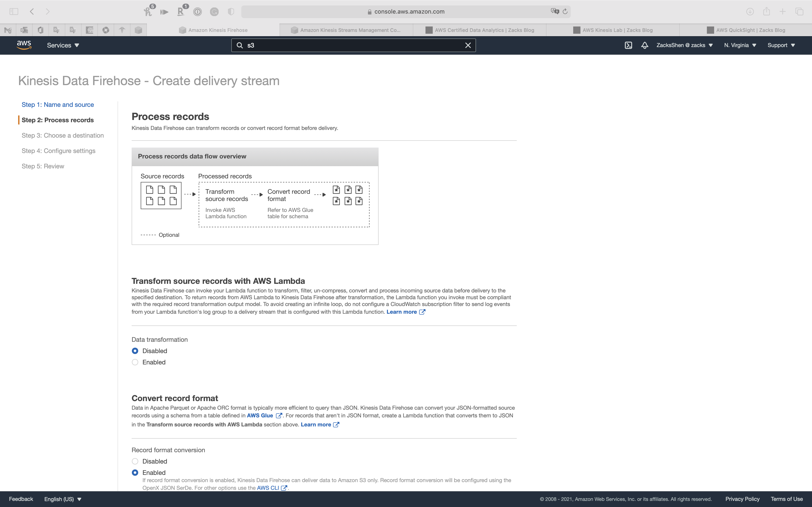812x507 pixels.
Task: Switch to AWS Kinesis Lab tab
Action: pos(613,30)
